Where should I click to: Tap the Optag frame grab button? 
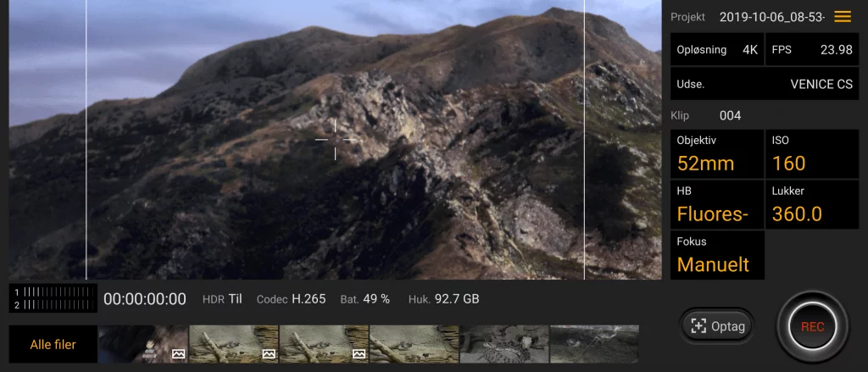pyautogui.click(x=715, y=326)
